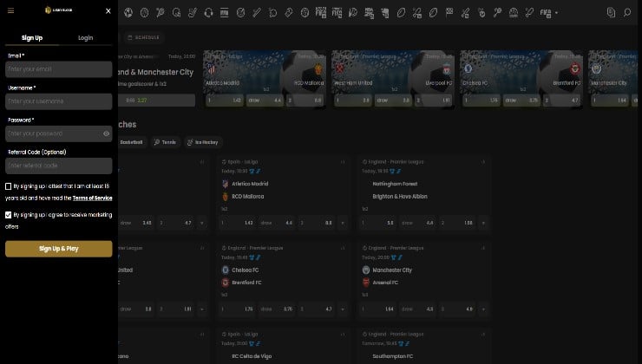
Task: Click Nottingham Forest team name
Action: 395,184
